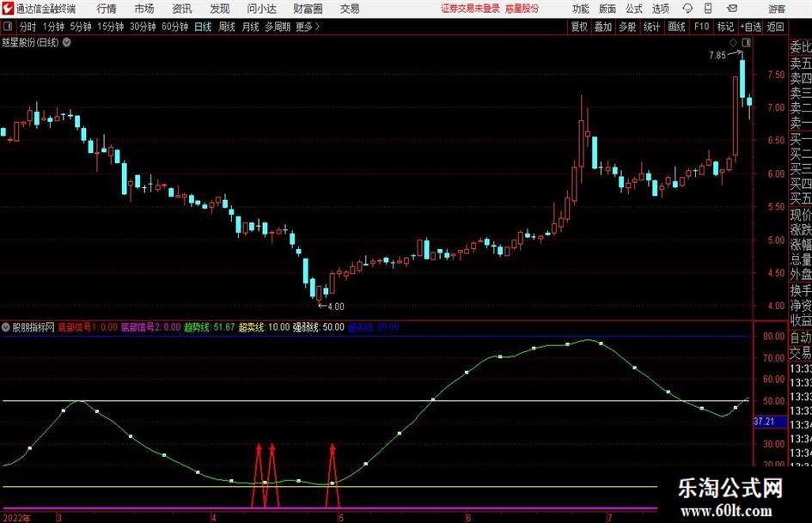The width and height of the screenshot is (812, 523).
Task: Click the panel layout icon left of 分时
Action: [8, 27]
